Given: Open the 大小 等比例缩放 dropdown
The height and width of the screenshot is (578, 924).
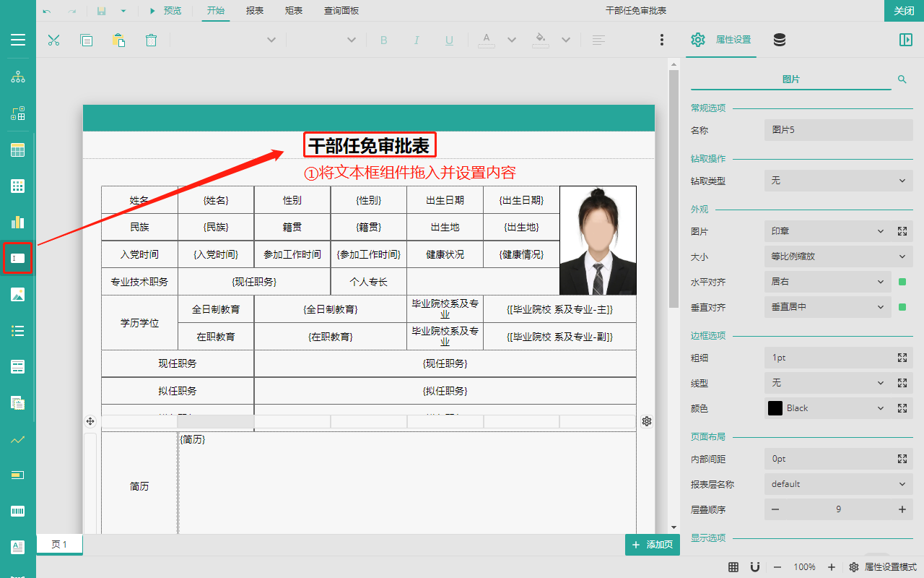Looking at the screenshot, I should (x=838, y=256).
